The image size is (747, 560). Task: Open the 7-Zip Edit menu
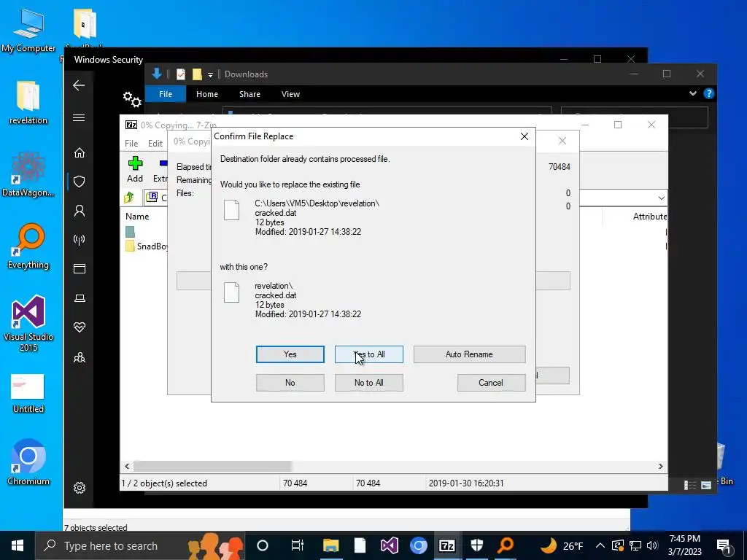[x=155, y=144]
